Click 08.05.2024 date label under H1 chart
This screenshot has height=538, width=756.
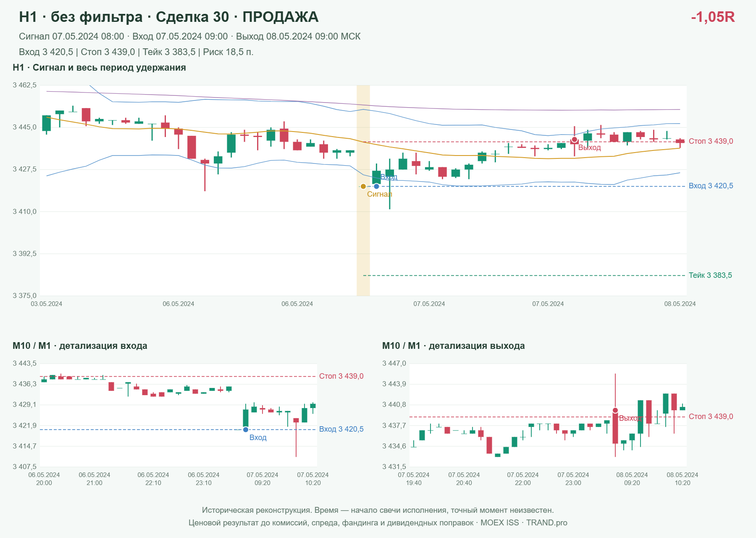click(680, 304)
